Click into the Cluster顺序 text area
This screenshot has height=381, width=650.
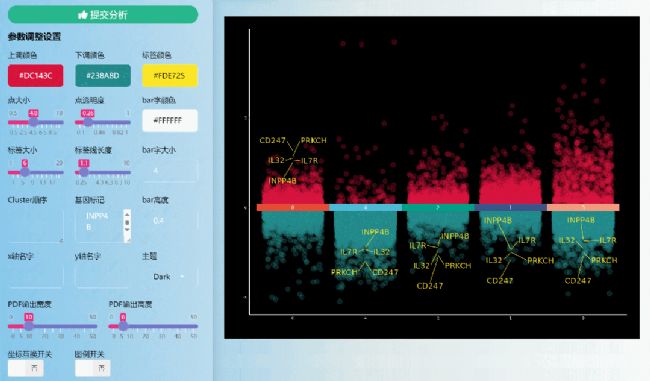(x=36, y=226)
